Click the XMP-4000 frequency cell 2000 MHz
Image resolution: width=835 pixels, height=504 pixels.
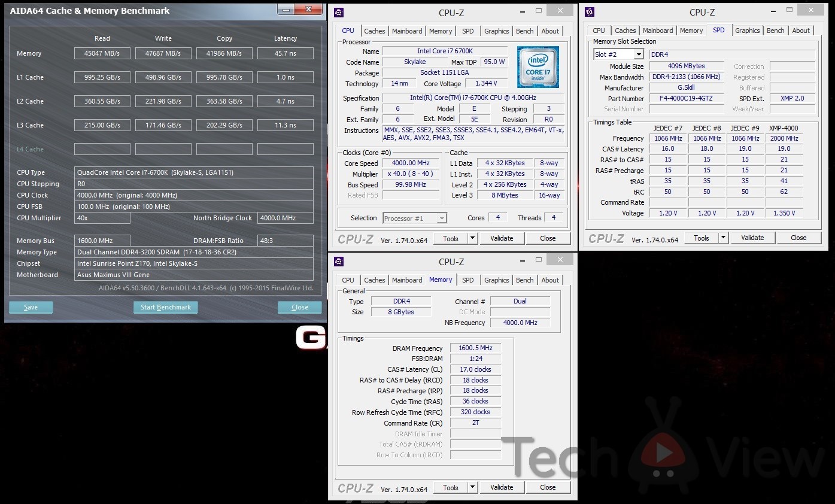pyautogui.click(x=784, y=138)
